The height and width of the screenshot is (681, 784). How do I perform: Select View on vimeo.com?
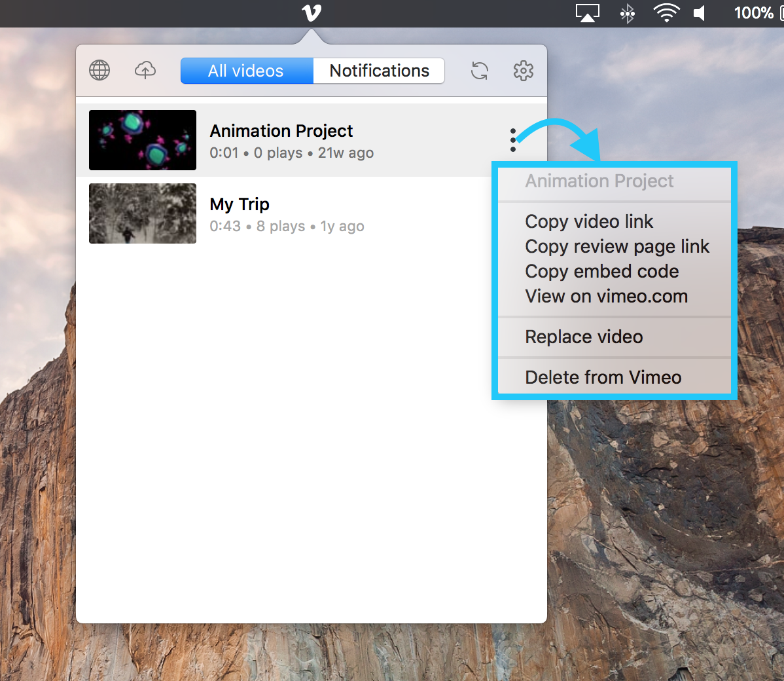(x=606, y=296)
